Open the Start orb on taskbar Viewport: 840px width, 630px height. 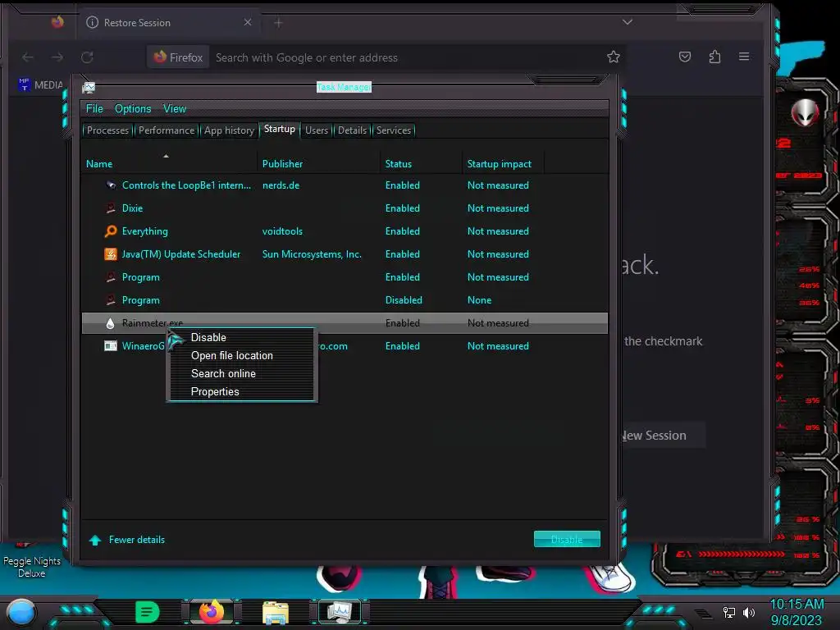tap(21, 612)
